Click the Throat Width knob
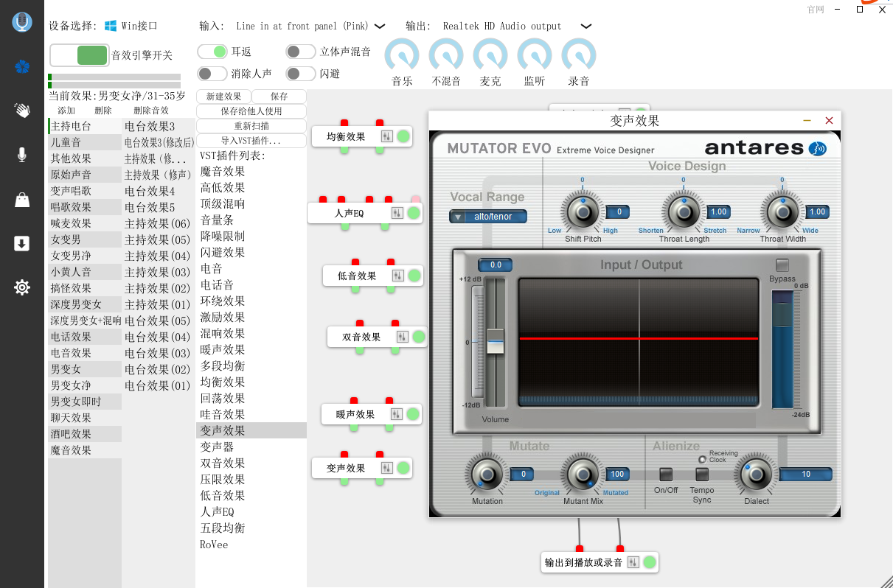Viewport: 893px width, 588px height. 783,213
